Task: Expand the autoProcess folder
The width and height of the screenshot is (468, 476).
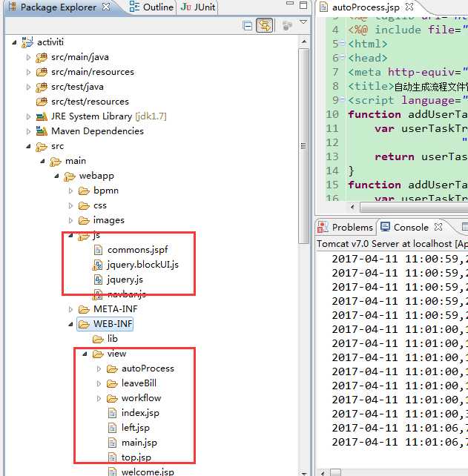Action: (99, 368)
